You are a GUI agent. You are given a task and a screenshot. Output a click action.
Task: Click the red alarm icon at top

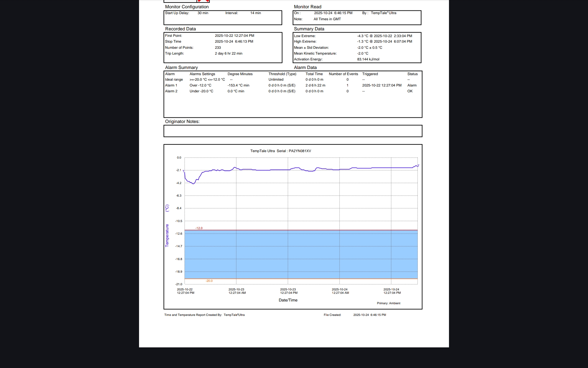[x=203, y=1]
